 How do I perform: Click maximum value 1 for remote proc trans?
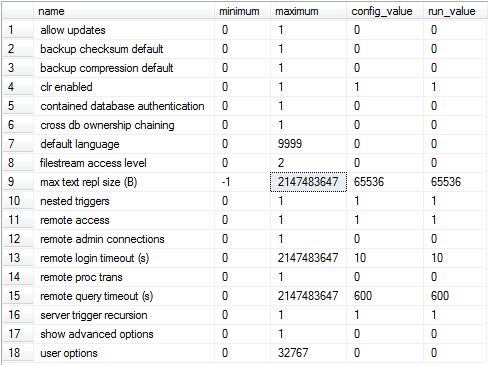308,277
